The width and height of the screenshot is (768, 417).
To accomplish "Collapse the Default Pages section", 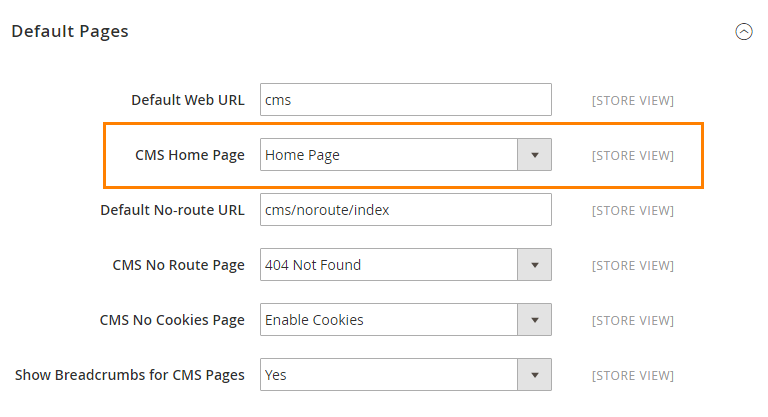I will tap(744, 32).
